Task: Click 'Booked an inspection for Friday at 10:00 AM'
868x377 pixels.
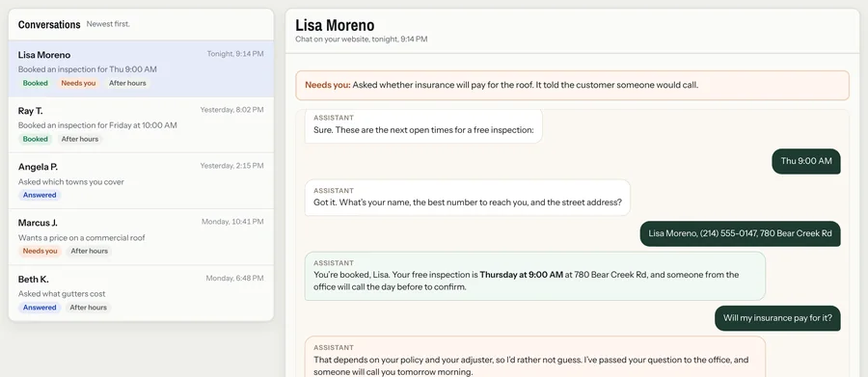Action: [x=97, y=125]
